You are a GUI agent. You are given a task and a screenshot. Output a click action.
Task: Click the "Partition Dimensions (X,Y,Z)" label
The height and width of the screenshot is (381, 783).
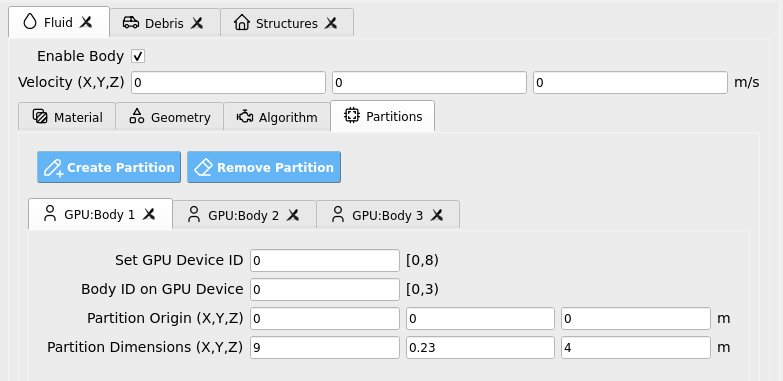(x=145, y=348)
